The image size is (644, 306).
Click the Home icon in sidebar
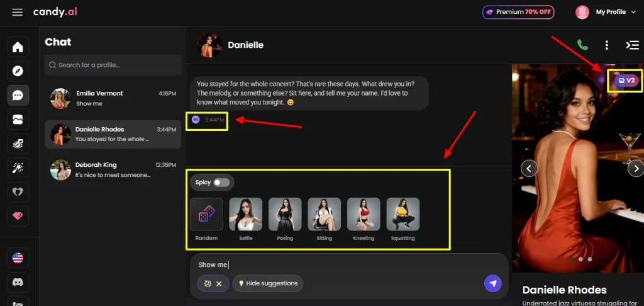(x=18, y=47)
